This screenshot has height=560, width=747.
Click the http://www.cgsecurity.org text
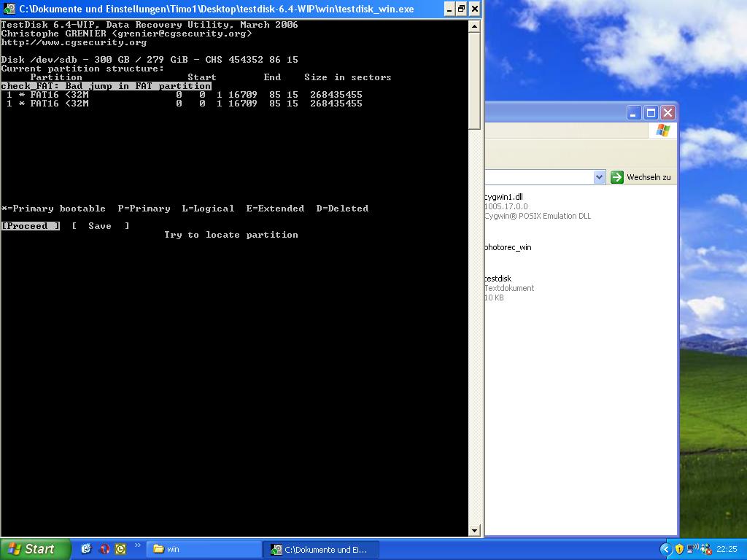pyautogui.click(x=74, y=42)
